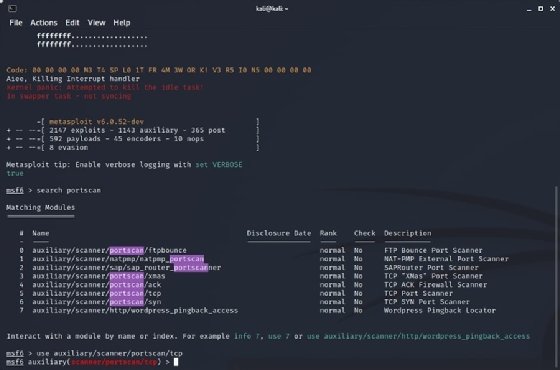Click 'Aiee, Killing Interrupt handler' line
560x370 pixels.
click(x=73, y=79)
